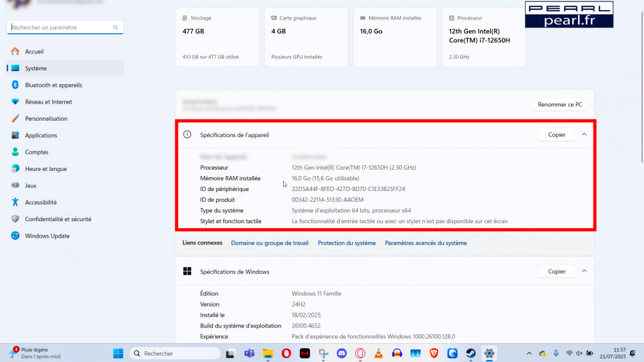Click the taskbar Rechercher search box
644x362 pixels.
click(x=175, y=353)
